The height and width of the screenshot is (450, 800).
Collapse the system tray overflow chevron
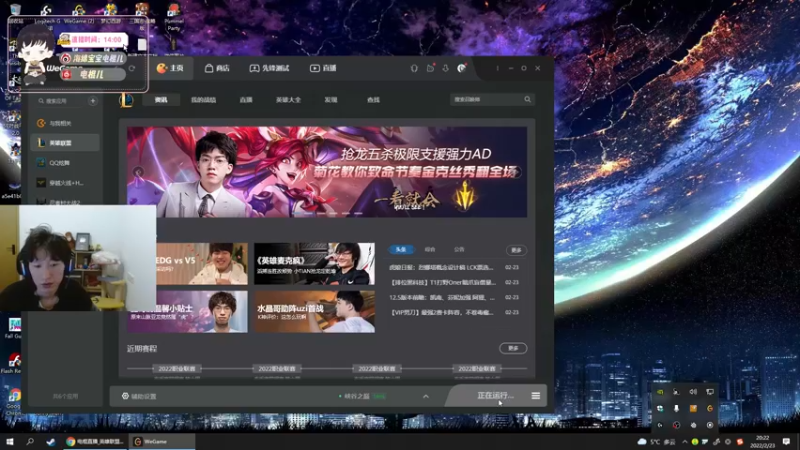click(x=685, y=442)
